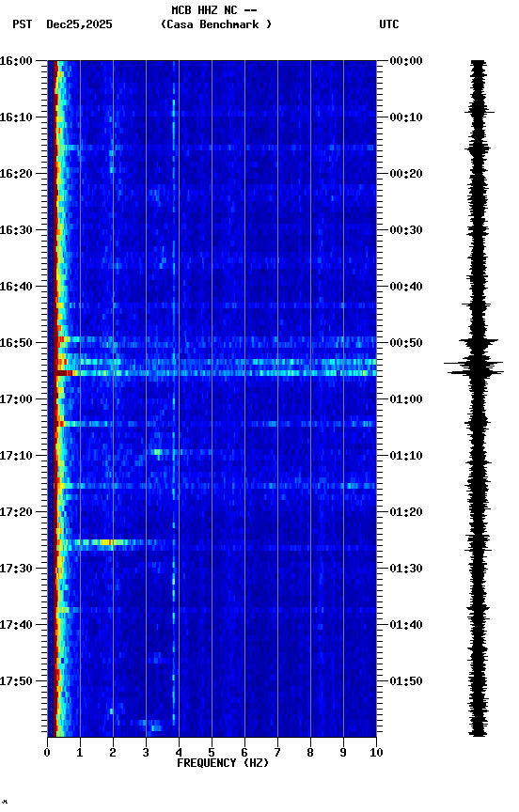This screenshot has height=812, width=519.
Task: Click the 01:50 UTC time label
Action: (406, 682)
